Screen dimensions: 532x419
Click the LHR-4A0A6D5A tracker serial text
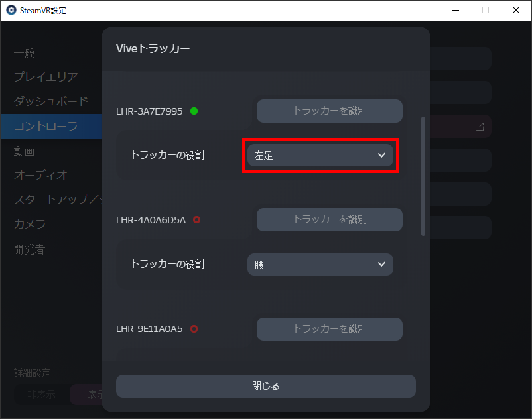click(151, 220)
